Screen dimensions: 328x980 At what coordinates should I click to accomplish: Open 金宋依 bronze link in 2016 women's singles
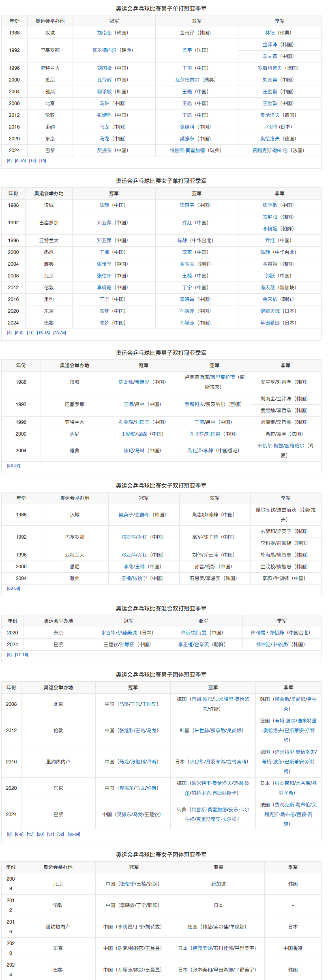(x=270, y=299)
